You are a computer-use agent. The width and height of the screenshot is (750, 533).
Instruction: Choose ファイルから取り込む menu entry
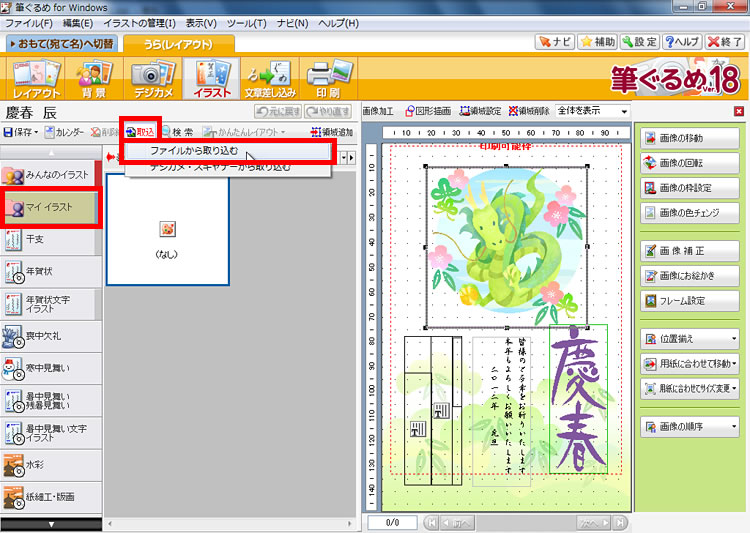click(227, 151)
